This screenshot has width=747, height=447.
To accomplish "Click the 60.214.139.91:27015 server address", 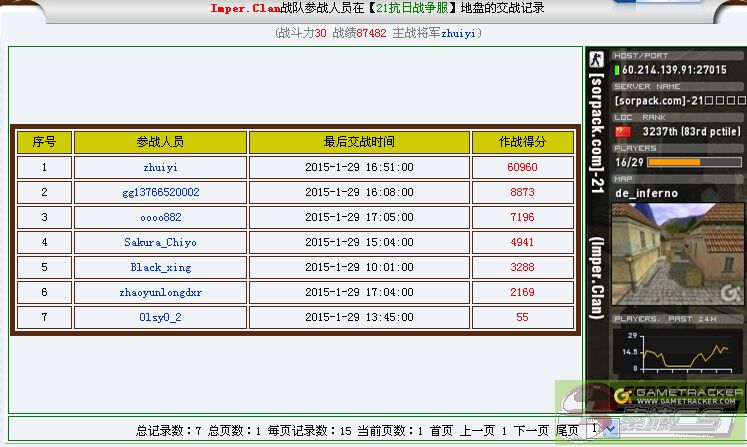I will tap(674, 70).
